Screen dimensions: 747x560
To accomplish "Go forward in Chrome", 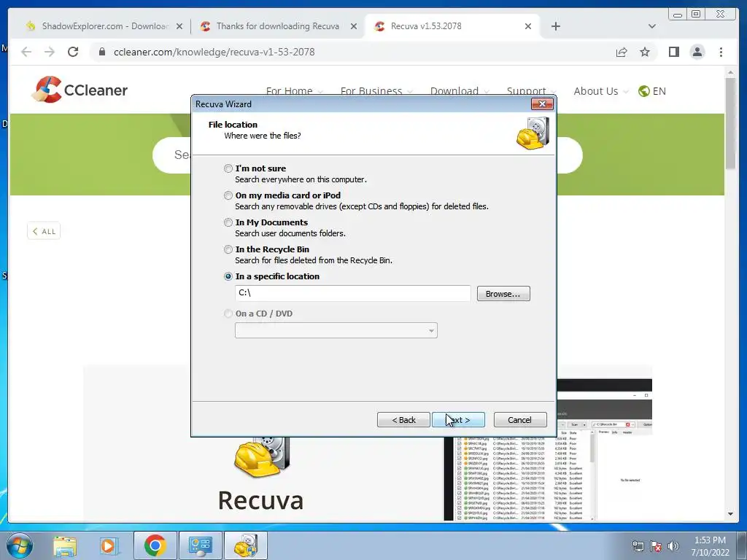I will (50, 52).
